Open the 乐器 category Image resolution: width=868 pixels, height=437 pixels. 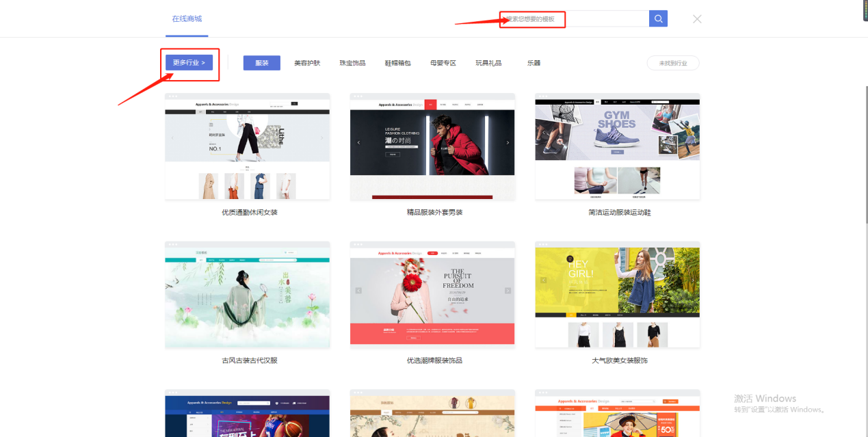[x=534, y=63]
